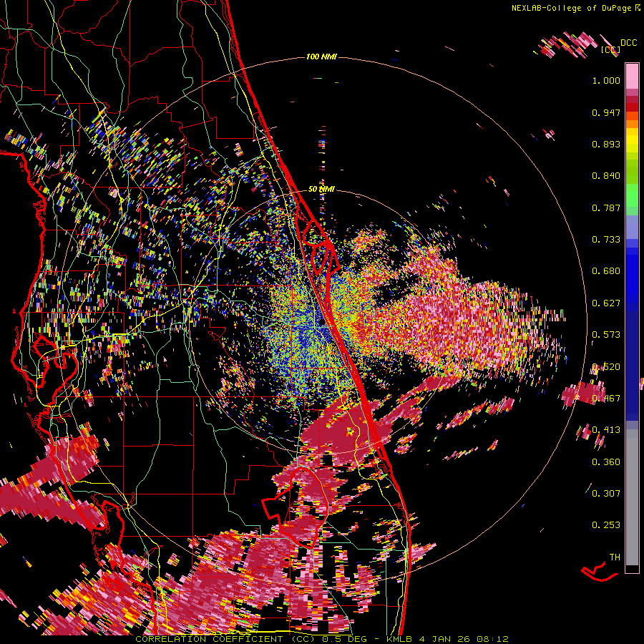This screenshot has height=644, width=644.
Task: Click the 0.947 scale value
Action: point(606,112)
